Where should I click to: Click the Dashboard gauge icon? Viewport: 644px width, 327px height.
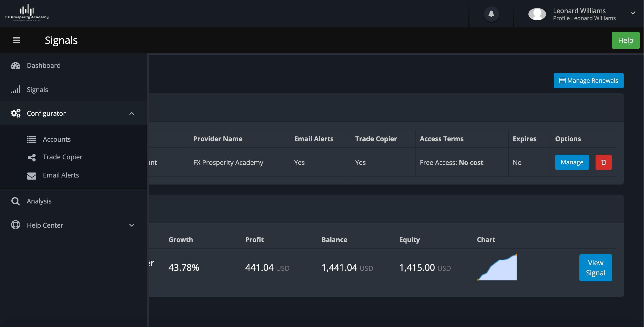click(15, 66)
